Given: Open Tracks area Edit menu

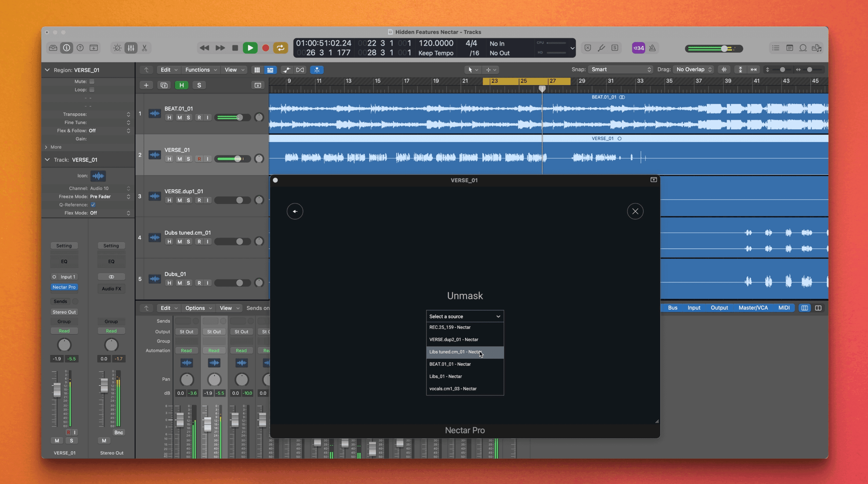Looking at the screenshot, I should point(169,70).
